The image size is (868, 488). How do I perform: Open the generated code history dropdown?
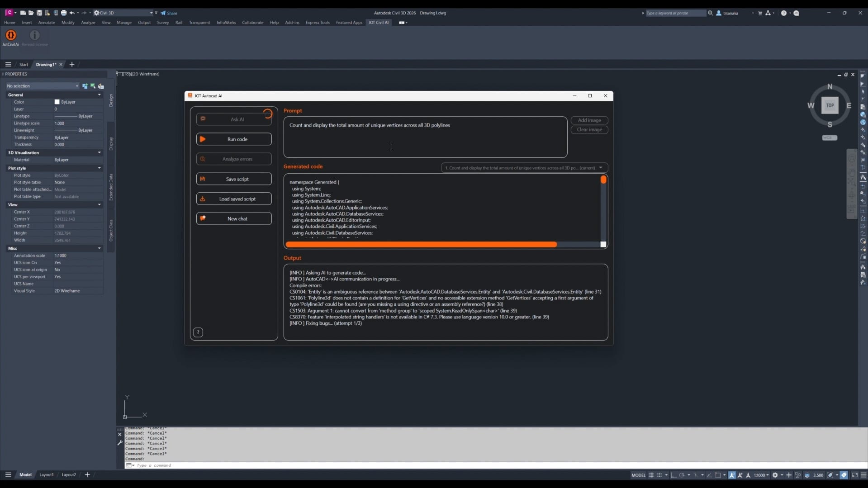click(524, 168)
